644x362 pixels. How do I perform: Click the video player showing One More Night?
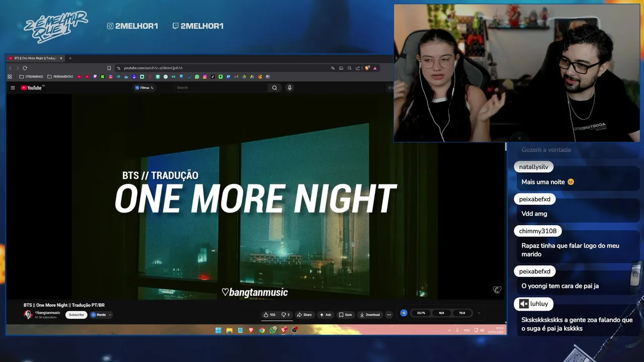(256, 197)
